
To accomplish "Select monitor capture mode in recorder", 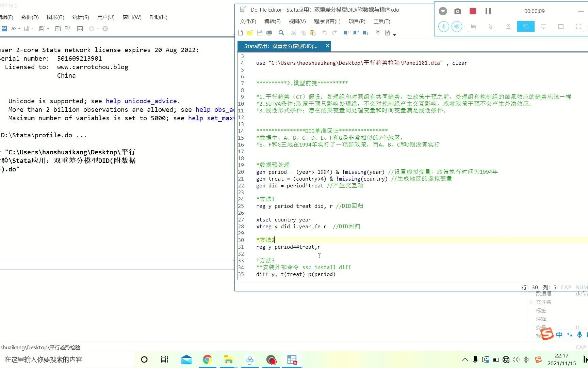I will [x=543, y=27].
